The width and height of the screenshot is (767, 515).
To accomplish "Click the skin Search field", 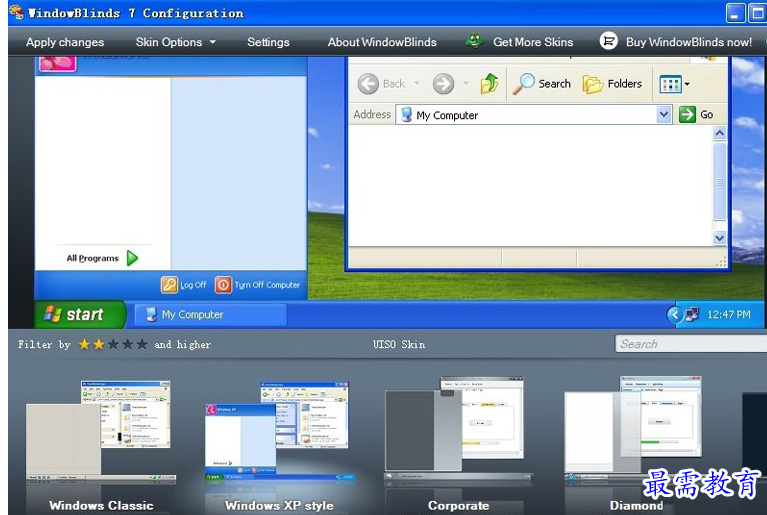I will pos(691,344).
